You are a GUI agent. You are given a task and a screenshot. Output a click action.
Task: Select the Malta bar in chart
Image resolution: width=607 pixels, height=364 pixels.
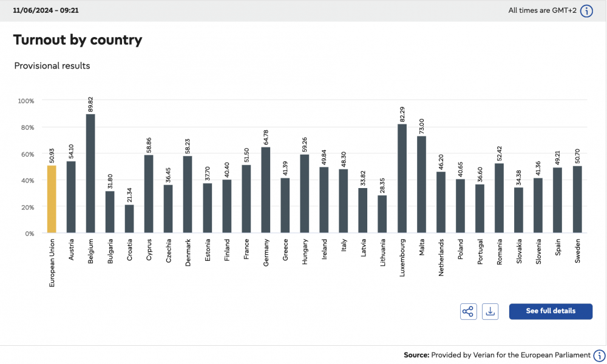pyautogui.click(x=421, y=184)
